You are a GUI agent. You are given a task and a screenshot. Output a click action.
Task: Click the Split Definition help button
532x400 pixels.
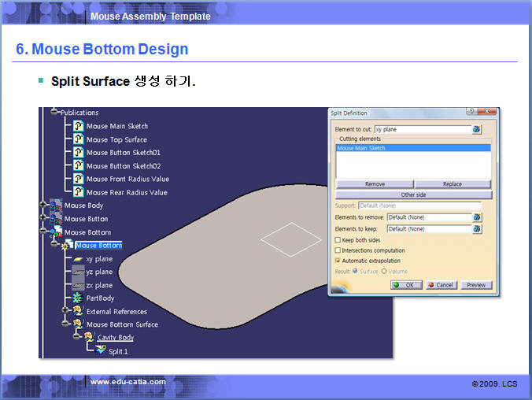(471, 113)
